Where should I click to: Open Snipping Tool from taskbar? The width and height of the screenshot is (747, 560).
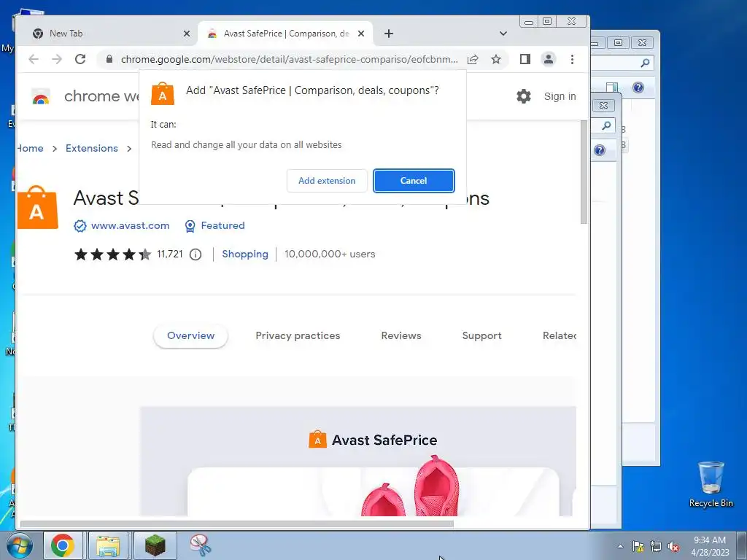pos(200,545)
